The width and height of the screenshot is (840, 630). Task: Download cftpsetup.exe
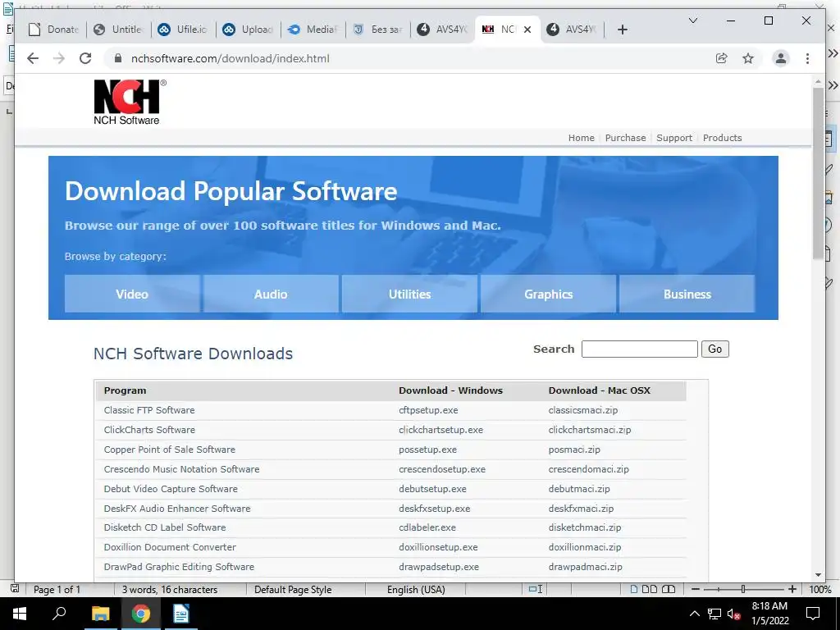tap(428, 410)
